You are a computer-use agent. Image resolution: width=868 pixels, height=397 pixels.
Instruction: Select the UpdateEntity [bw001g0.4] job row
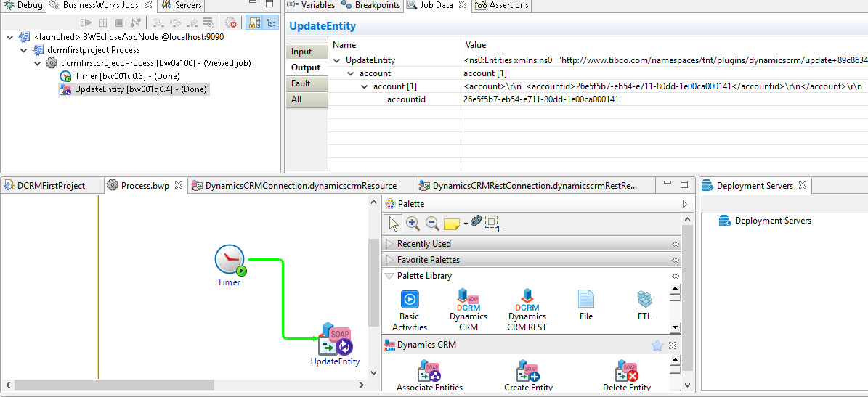134,89
